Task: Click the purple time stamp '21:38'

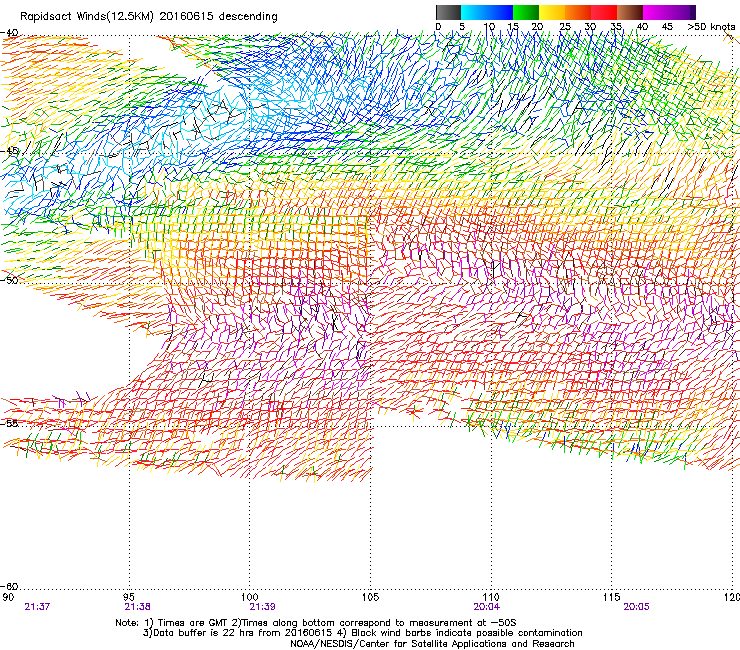Action: 137,607
